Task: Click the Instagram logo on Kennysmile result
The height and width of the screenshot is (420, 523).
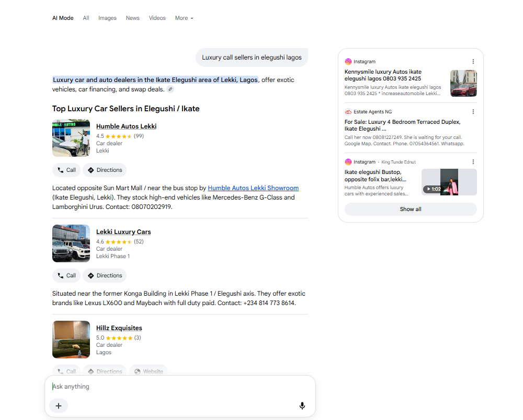Action: tap(348, 62)
